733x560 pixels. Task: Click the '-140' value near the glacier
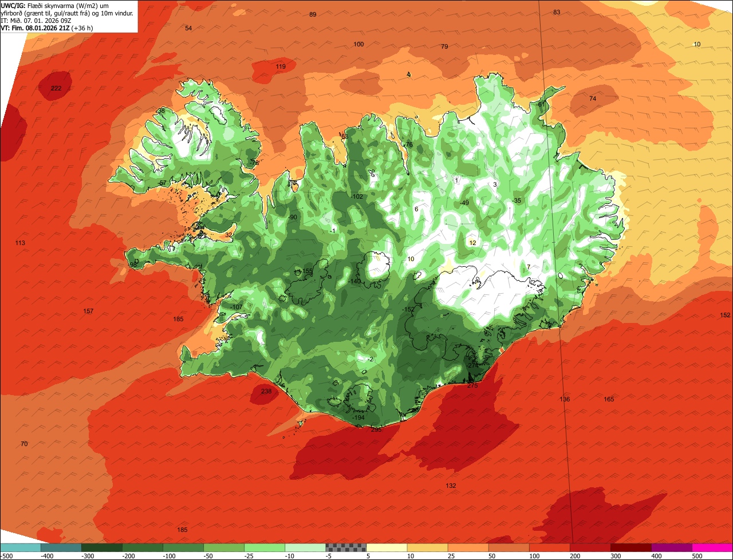pos(355,281)
